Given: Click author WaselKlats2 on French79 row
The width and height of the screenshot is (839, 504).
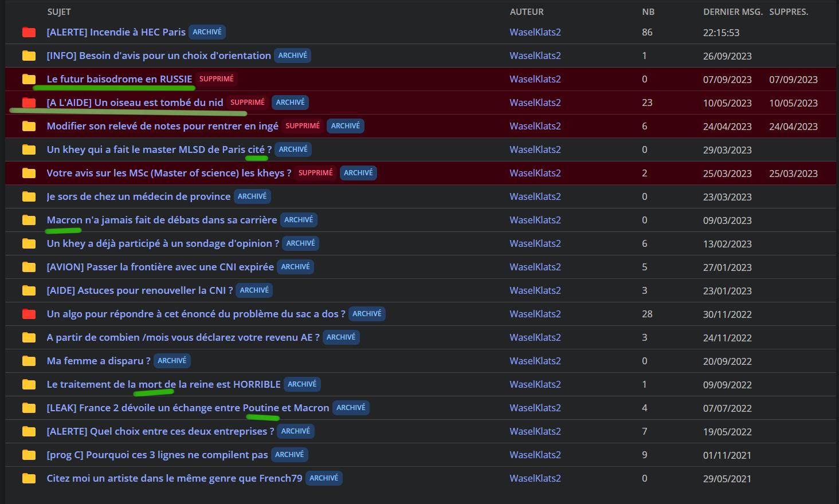Looking at the screenshot, I should tap(535, 479).
